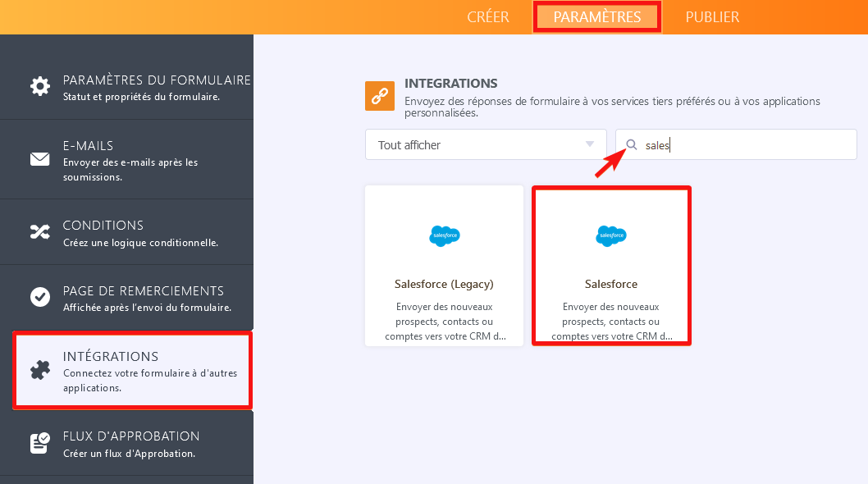Image resolution: width=868 pixels, height=484 pixels.
Task: Expand the Tout afficher dropdown
Action: click(x=486, y=144)
